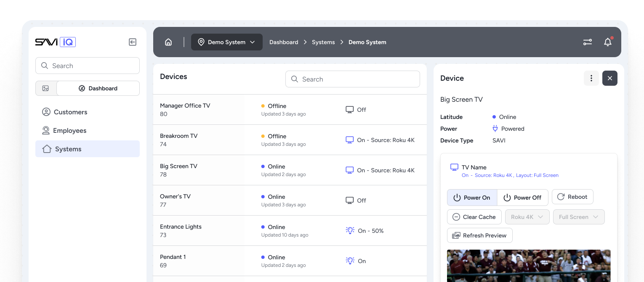Open the Systems breadcrumb link
This screenshot has height=282, width=644.
point(323,42)
